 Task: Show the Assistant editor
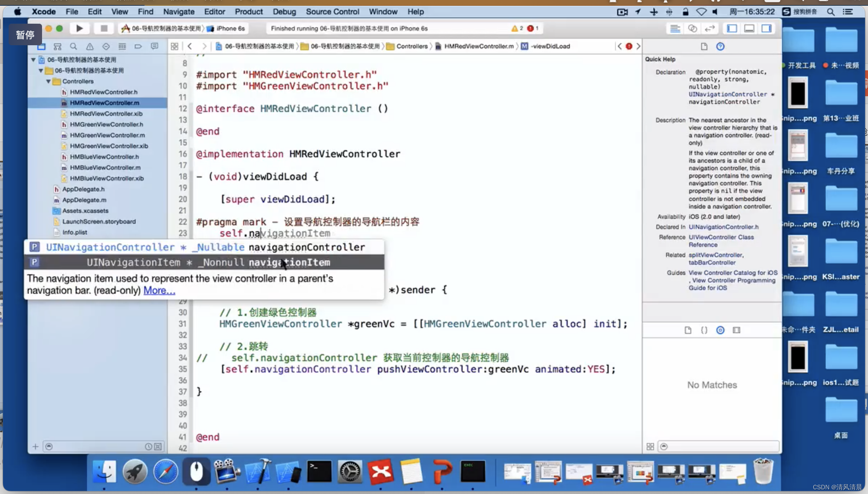(x=692, y=28)
